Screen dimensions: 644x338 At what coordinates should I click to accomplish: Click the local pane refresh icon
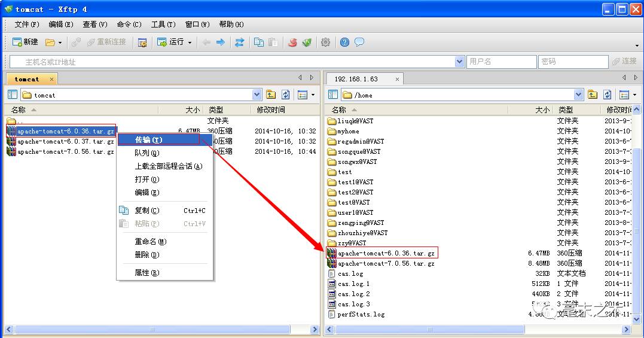(285, 95)
